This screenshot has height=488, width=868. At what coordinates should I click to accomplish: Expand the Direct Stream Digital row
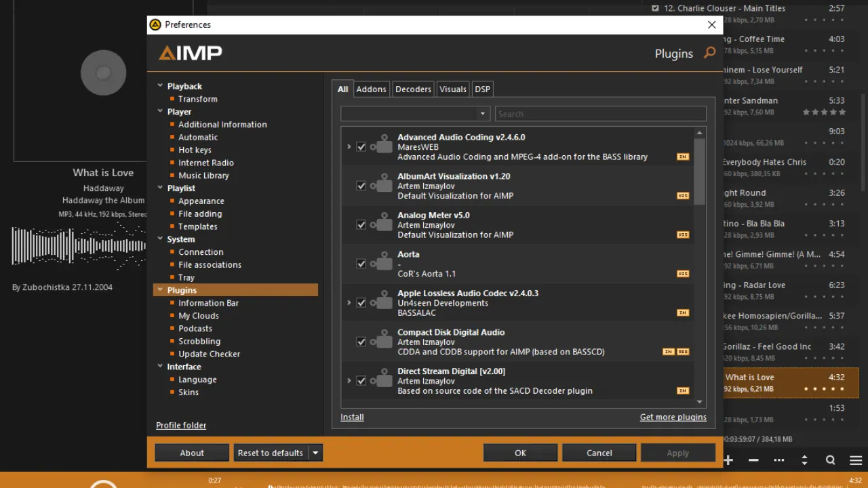click(349, 381)
